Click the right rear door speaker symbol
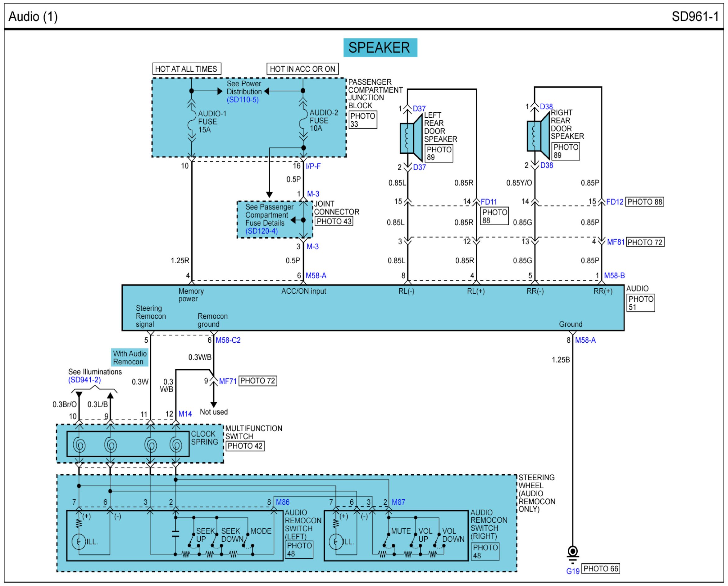 point(538,136)
